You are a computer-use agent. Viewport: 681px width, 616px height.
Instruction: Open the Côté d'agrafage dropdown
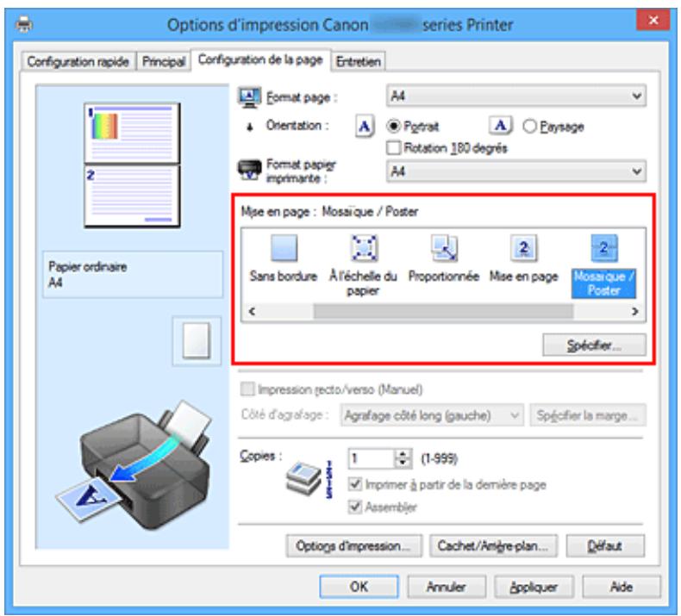pos(432,415)
